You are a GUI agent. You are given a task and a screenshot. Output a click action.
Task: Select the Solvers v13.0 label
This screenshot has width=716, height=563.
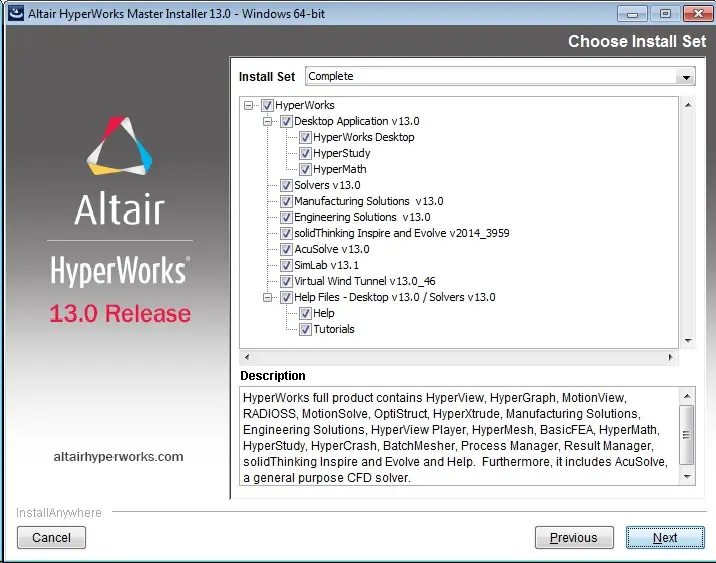pyautogui.click(x=327, y=185)
